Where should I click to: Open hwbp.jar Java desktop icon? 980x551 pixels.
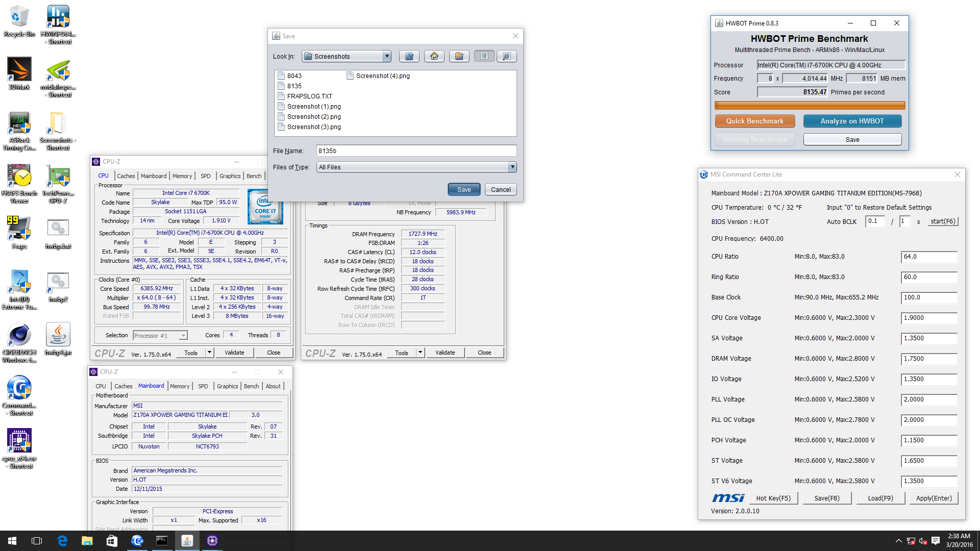(58, 339)
